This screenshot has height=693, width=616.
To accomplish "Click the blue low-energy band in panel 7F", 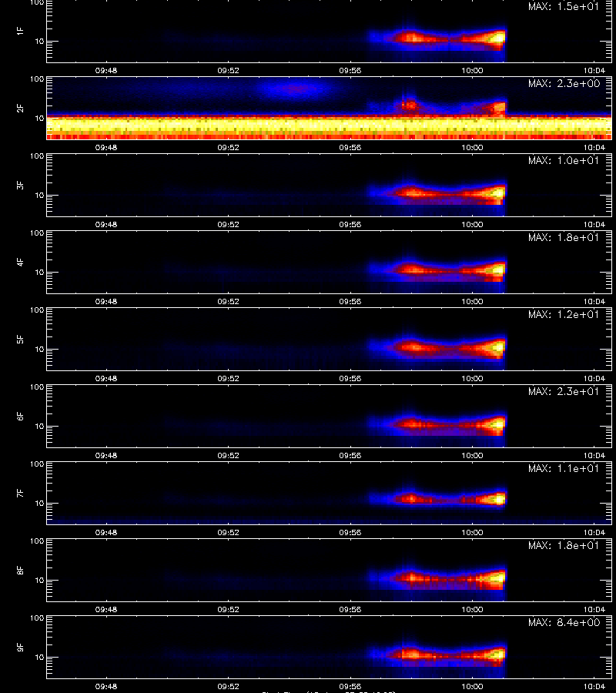I will coord(330,521).
